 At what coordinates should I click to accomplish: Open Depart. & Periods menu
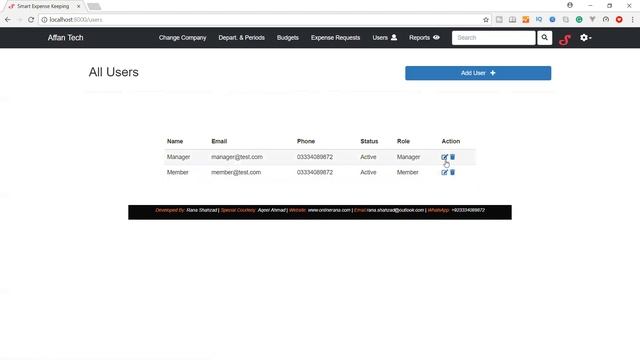click(241, 38)
